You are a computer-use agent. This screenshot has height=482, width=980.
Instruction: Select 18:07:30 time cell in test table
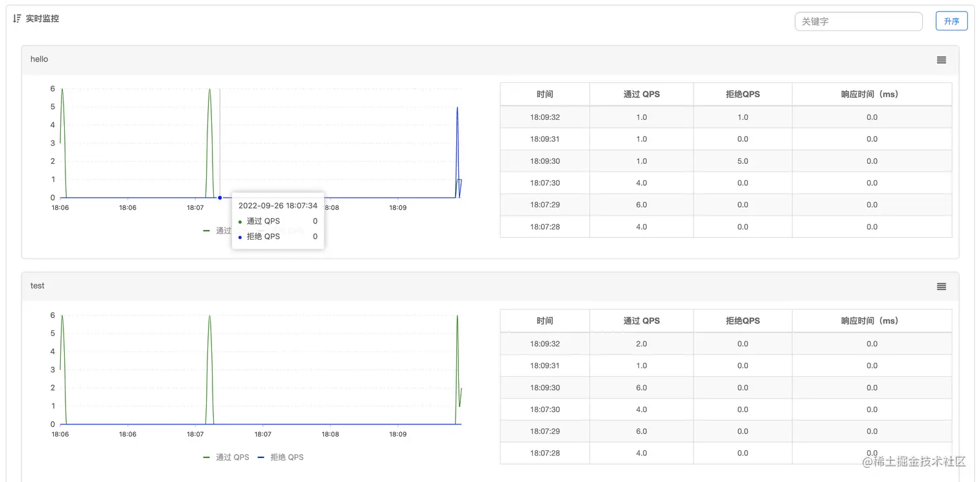click(545, 409)
